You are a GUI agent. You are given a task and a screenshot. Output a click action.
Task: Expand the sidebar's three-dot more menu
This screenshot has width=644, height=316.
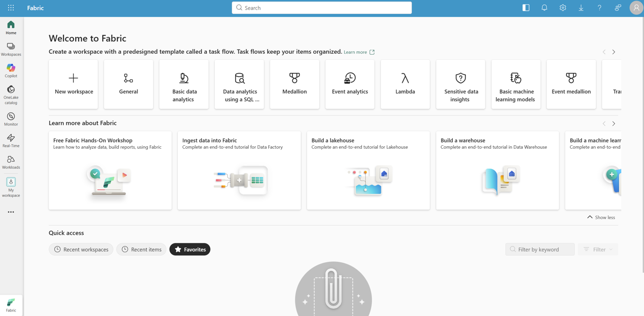click(11, 212)
